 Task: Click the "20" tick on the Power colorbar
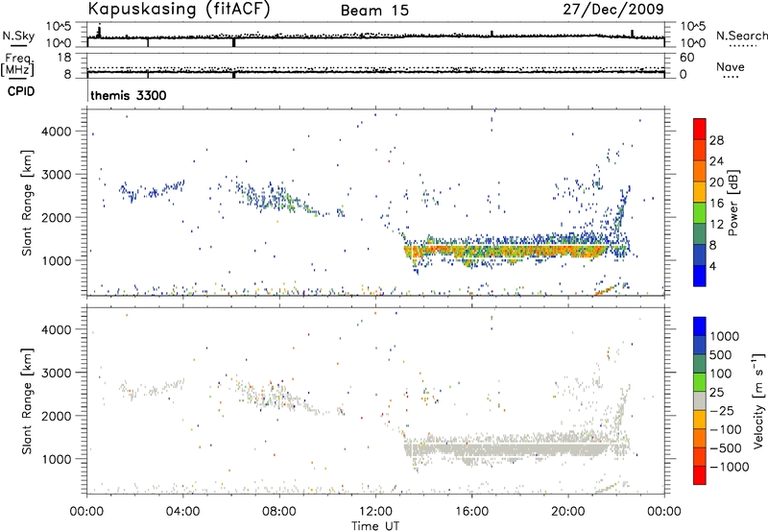[716, 182]
